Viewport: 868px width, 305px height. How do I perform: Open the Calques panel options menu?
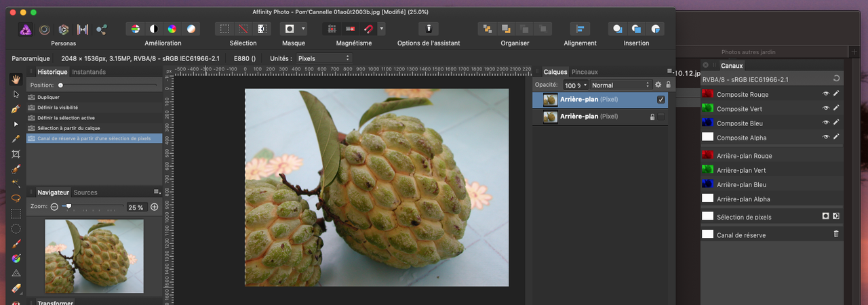click(x=670, y=72)
